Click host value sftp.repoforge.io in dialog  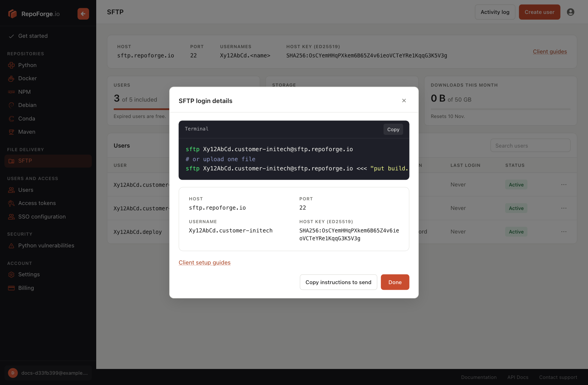pyautogui.click(x=217, y=208)
